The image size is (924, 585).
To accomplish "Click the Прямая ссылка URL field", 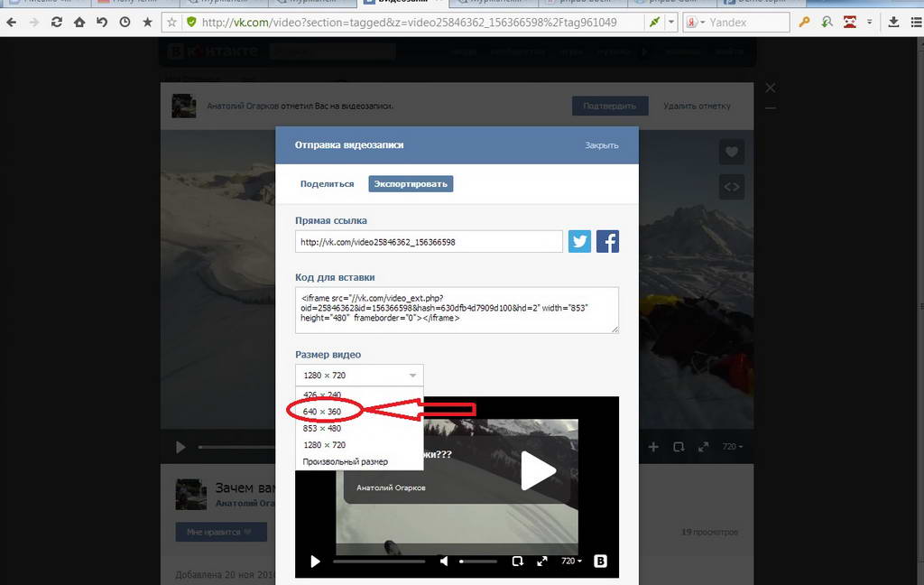I will (429, 242).
